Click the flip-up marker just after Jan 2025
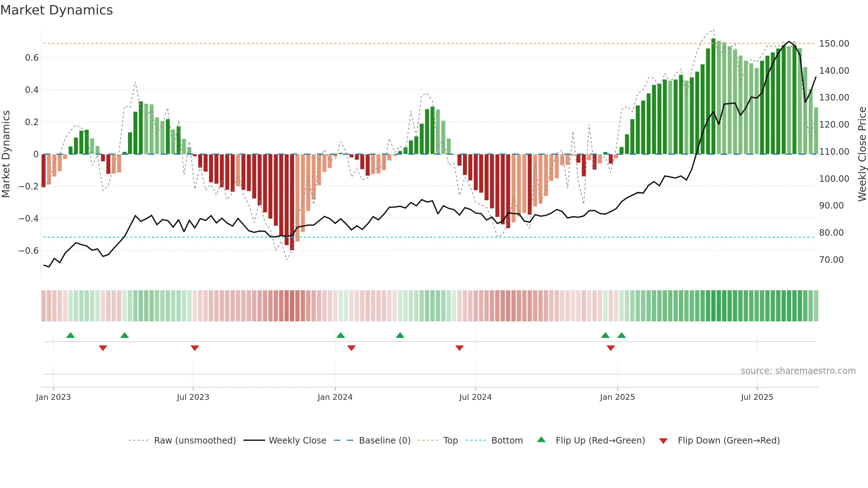 (x=622, y=335)
